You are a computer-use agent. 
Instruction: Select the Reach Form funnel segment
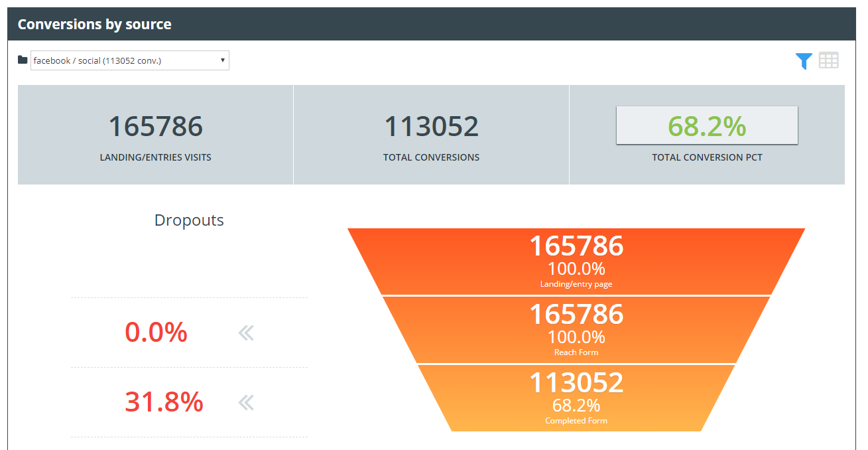[576, 330]
